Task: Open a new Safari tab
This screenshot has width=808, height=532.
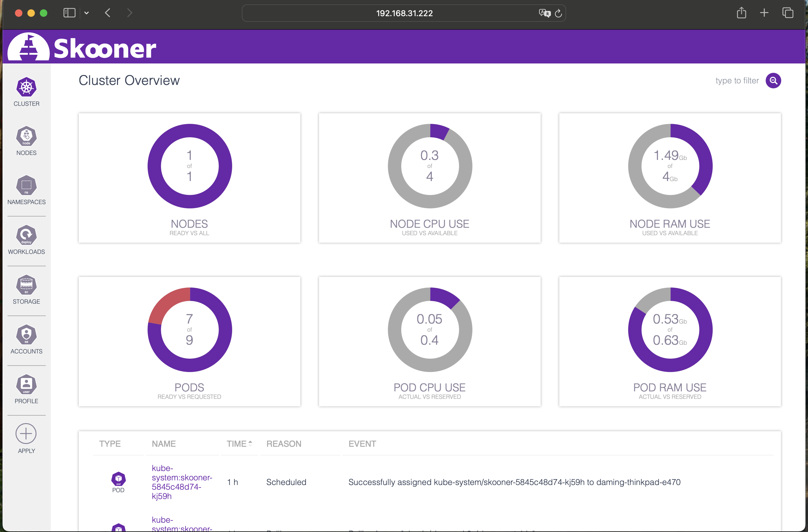Action: [x=764, y=13]
